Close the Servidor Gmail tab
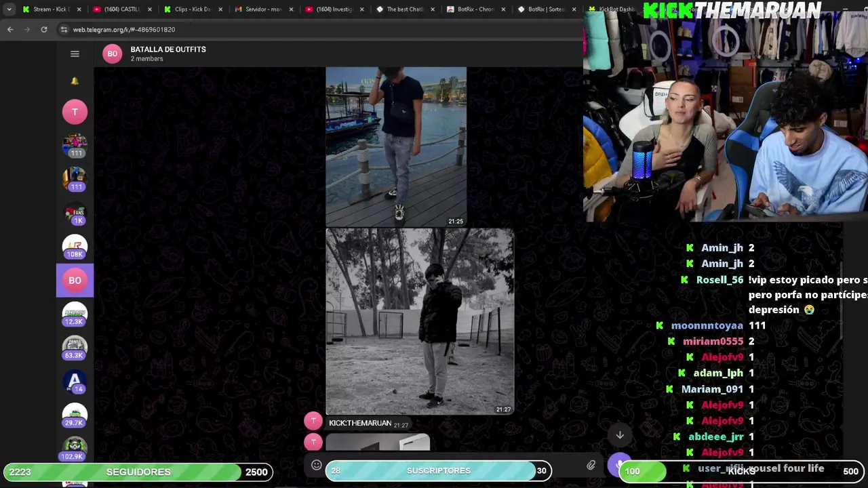 coord(292,9)
